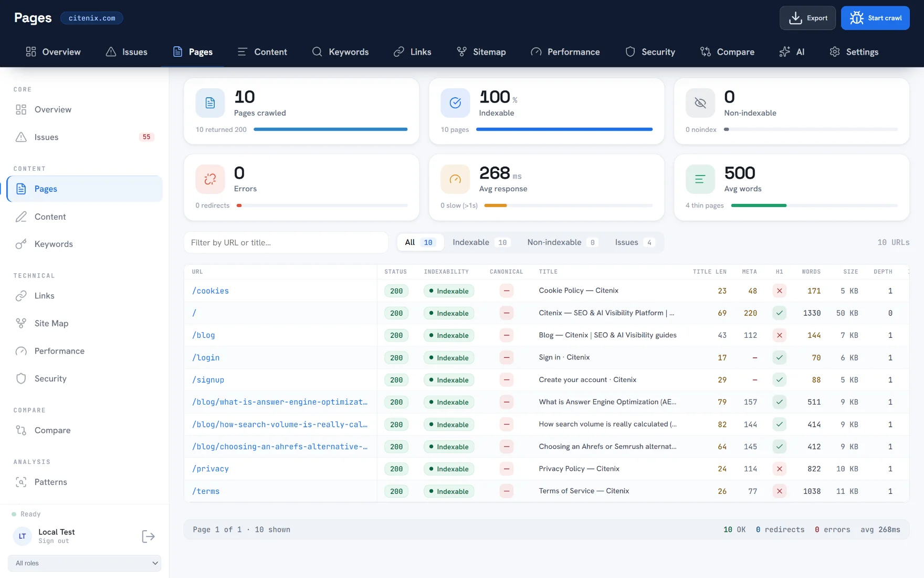924x578 pixels.
Task: Open the /privacy URL link
Action: 211,469
